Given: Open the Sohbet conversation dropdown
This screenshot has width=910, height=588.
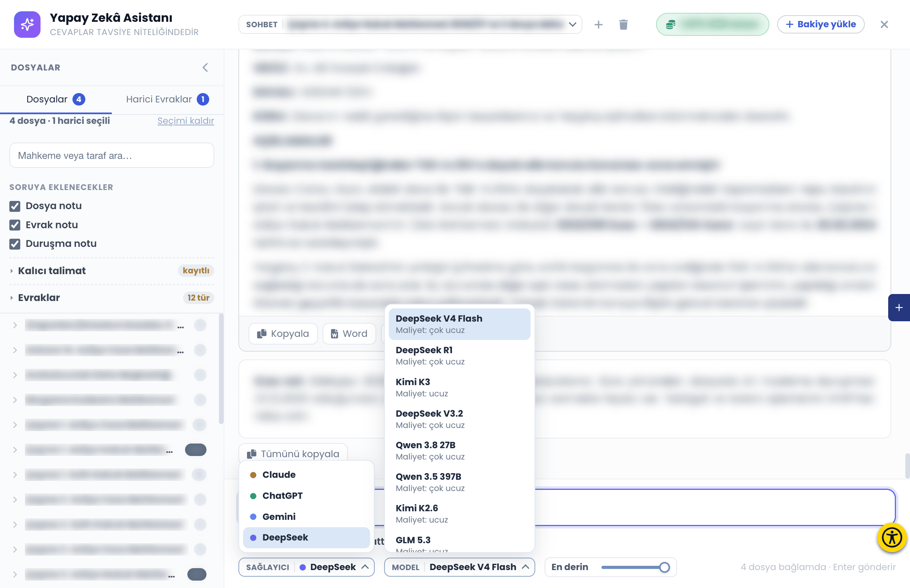Looking at the screenshot, I should [410, 25].
